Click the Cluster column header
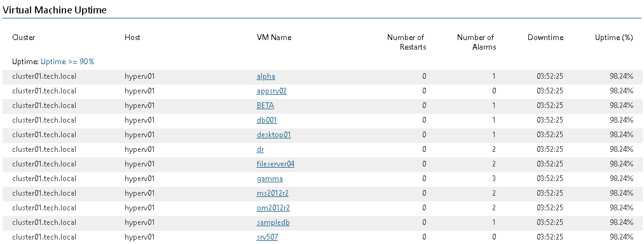Image resolution: width=644 pixels, height=244 pixels. [x=24, y=37]
